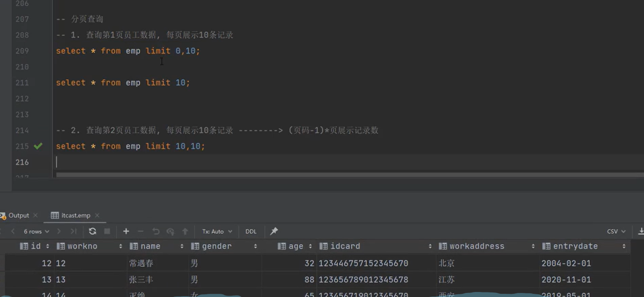Click the submit changes up-arrow icon
Screen dimensions: 644x297
(x=185, y=231)
